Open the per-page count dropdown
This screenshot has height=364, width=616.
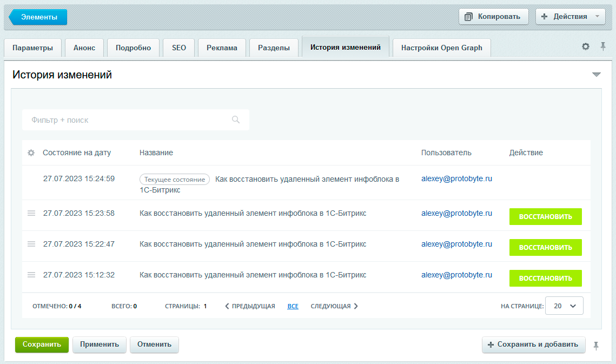coord(564,306)
